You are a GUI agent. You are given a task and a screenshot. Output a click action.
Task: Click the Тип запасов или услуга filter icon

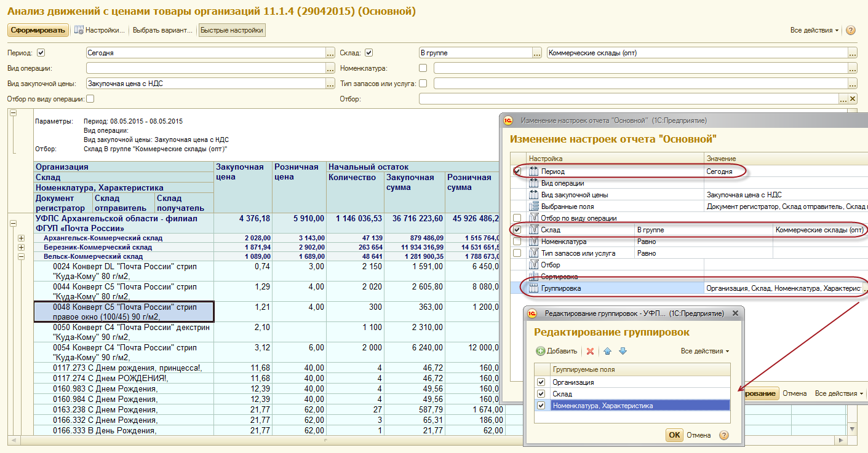(533, 253)
